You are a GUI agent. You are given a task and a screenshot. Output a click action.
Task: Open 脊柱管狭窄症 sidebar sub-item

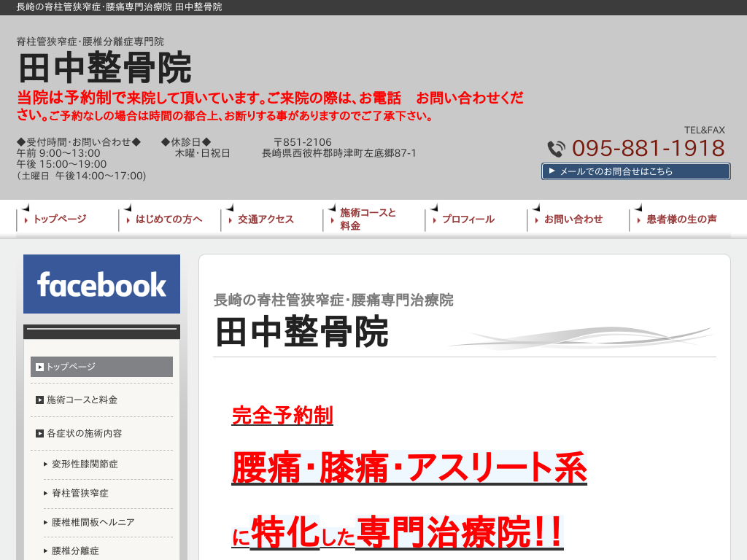[x=80, y=493]
